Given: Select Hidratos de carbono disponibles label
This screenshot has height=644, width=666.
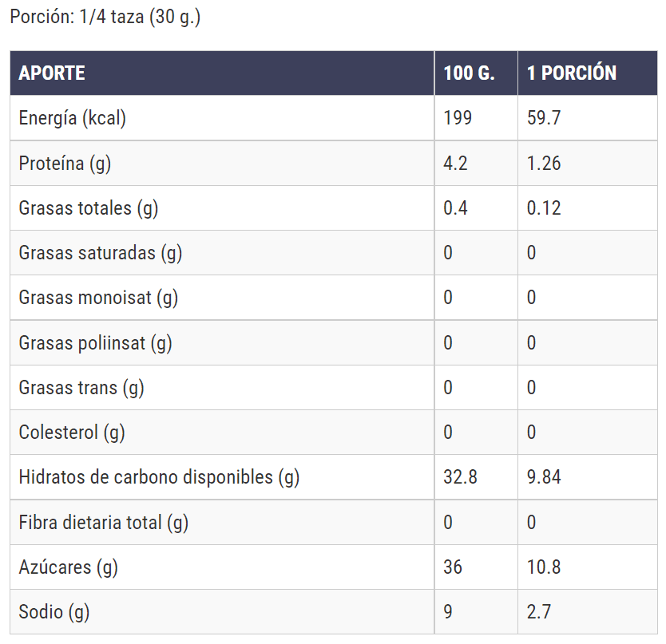Looking at the screenshot, I should pos(159,477).
